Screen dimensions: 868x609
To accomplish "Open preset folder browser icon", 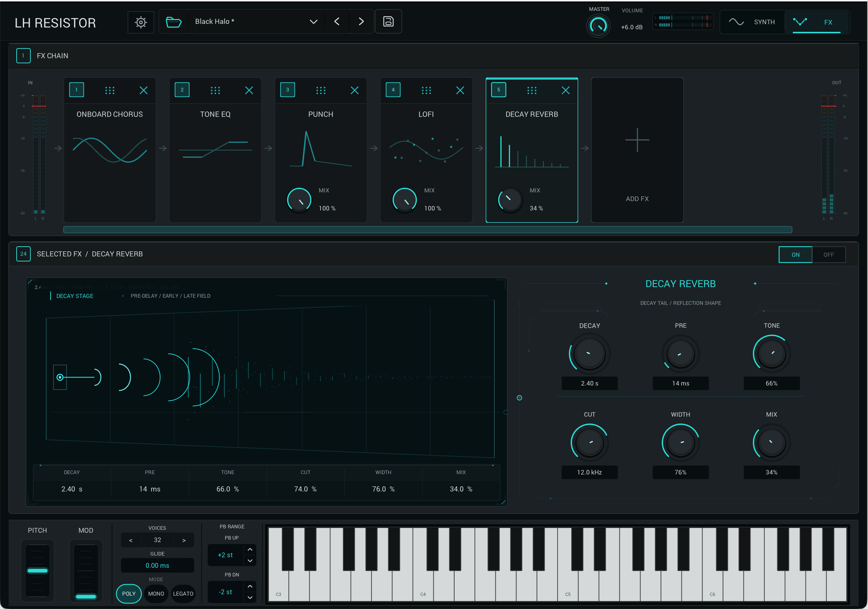I will coord(173,22).
